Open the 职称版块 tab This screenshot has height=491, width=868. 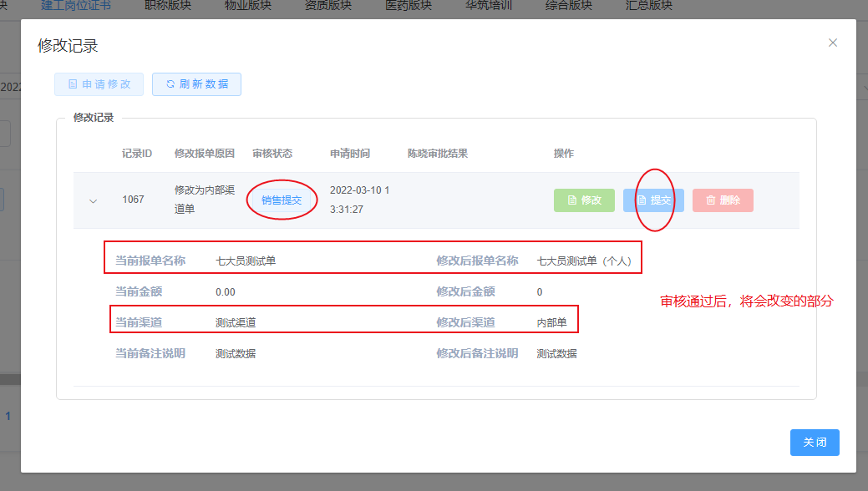167,5
